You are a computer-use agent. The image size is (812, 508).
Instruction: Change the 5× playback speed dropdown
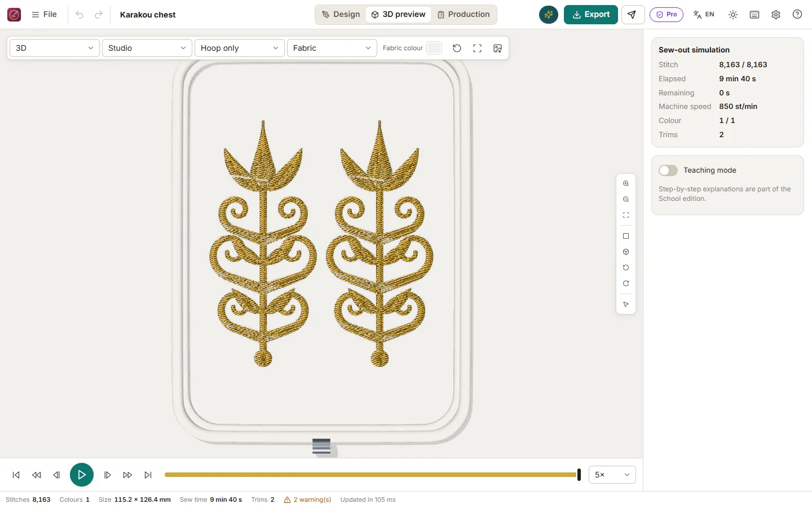[612, 475]
